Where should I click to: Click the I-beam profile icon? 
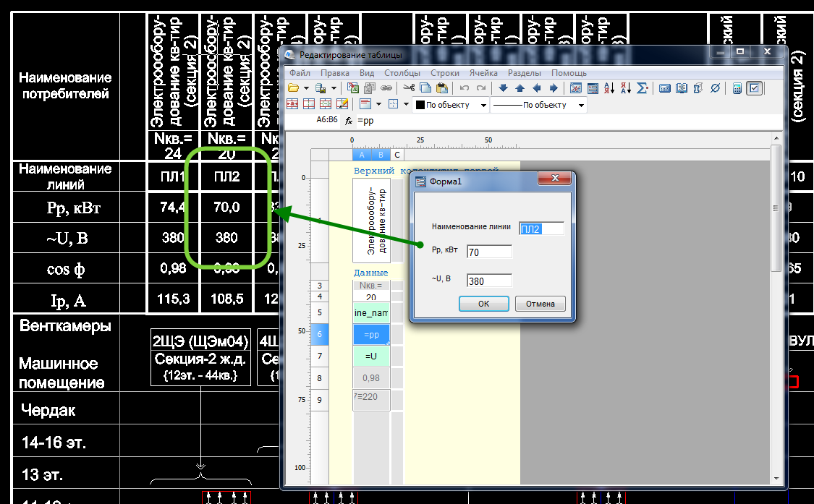tap(698, 88)
